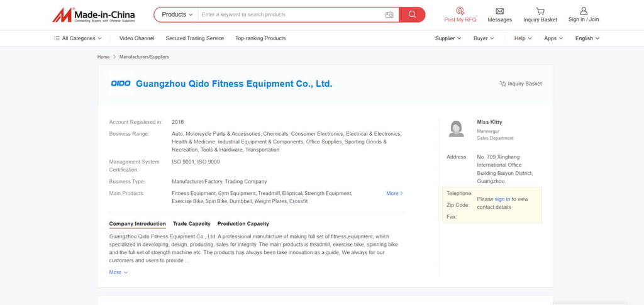Screen dimensions: 644x305
Task: Expand the Buyer dropdown menu
Action: click(x=483, y=38)
